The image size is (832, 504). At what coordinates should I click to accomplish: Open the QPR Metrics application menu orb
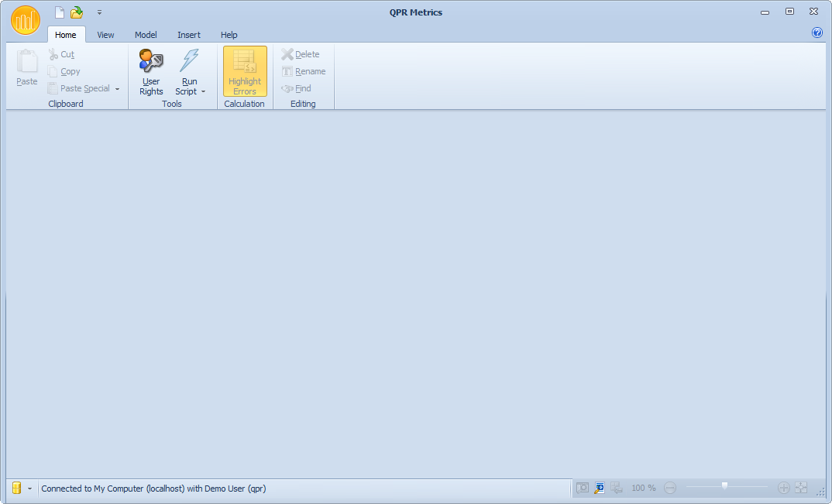coord(25,20)
